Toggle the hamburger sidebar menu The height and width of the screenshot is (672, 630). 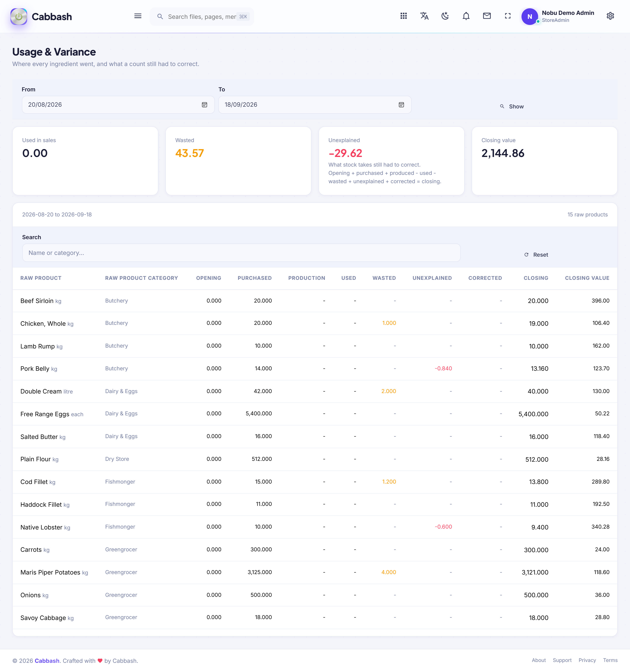[138, 16]
